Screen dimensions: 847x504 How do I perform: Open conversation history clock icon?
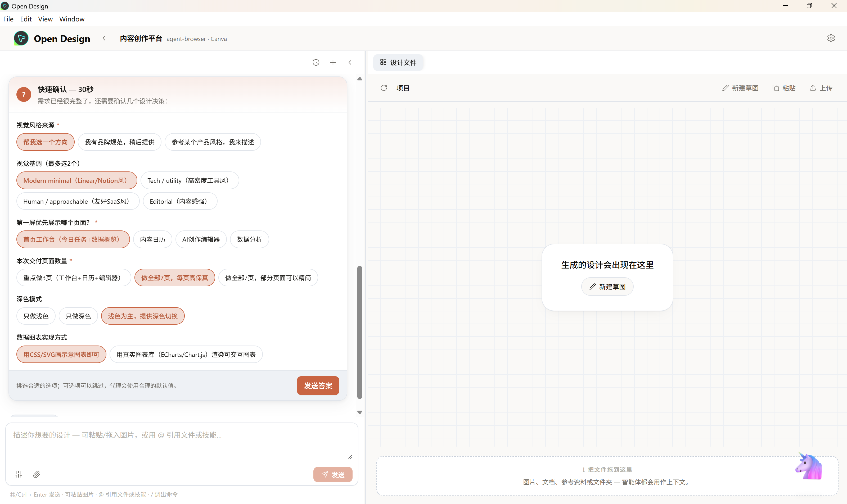(x=316, y=62)
